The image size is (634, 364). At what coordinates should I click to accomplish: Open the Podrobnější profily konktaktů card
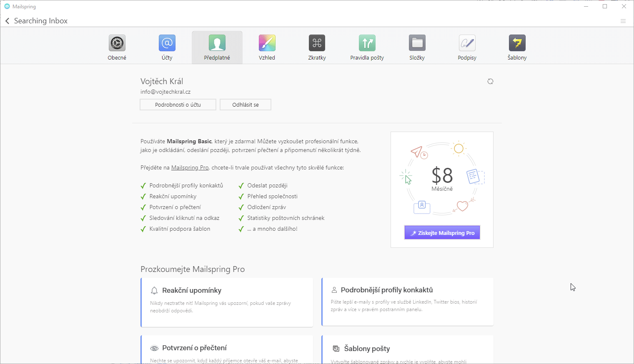408,302
